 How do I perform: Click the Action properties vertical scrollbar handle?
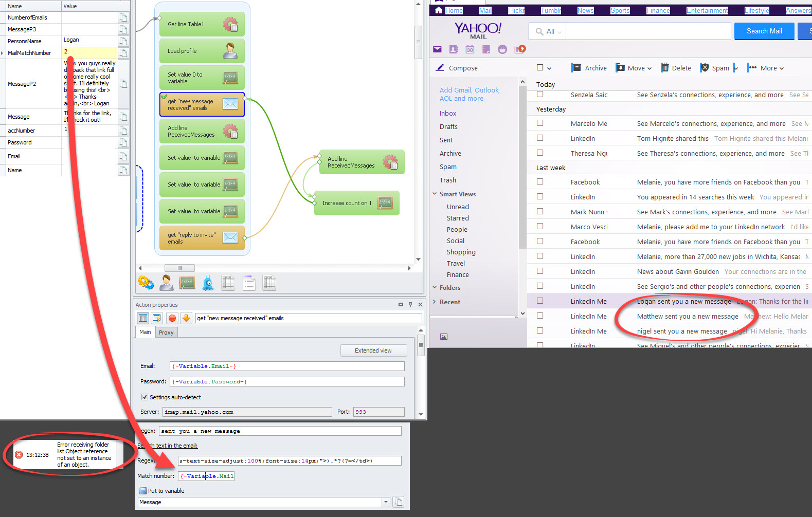tap(421, 345)
